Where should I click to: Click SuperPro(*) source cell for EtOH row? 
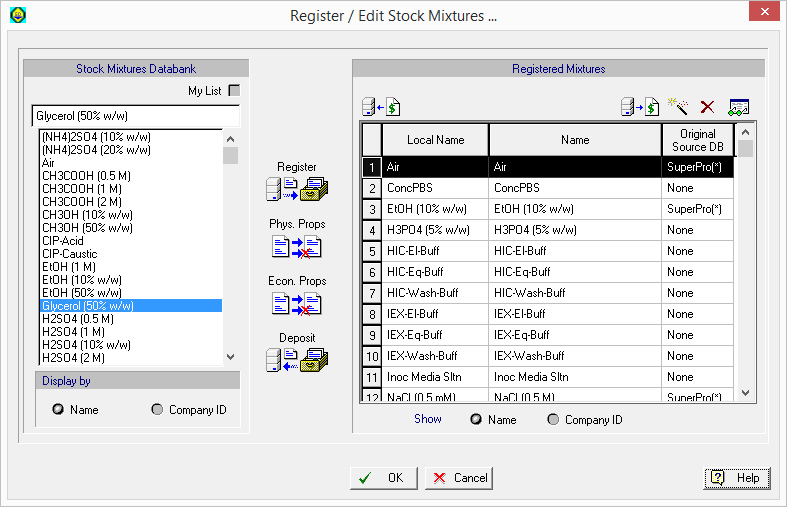point(698,209)
